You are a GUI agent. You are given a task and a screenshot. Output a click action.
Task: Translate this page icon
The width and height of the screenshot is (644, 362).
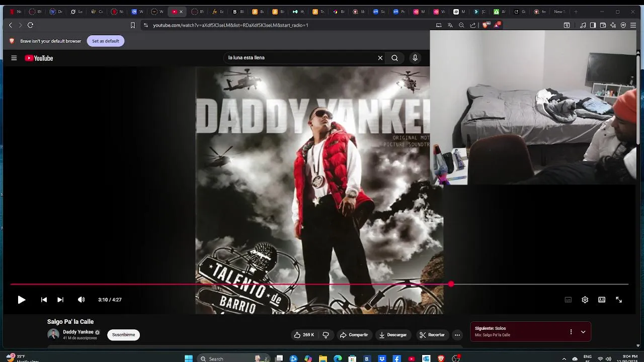tap(450, 25)
